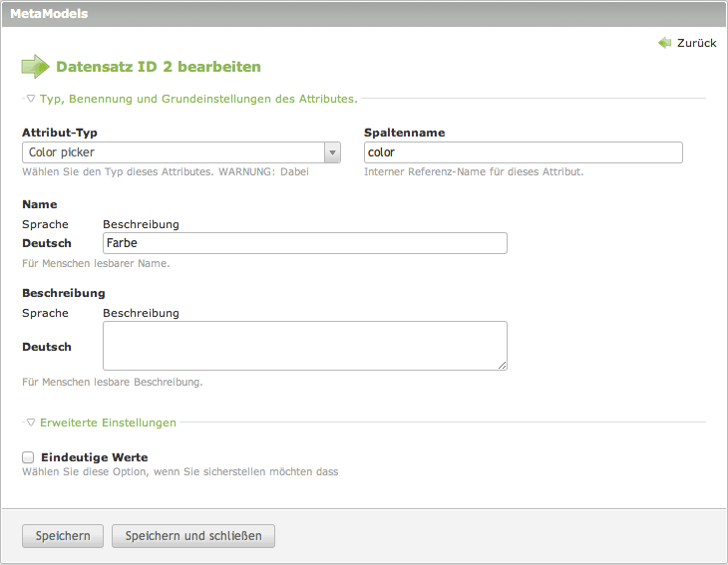Collapse the Typ, Benennung section triangle
728x565 pixels.
31,99
